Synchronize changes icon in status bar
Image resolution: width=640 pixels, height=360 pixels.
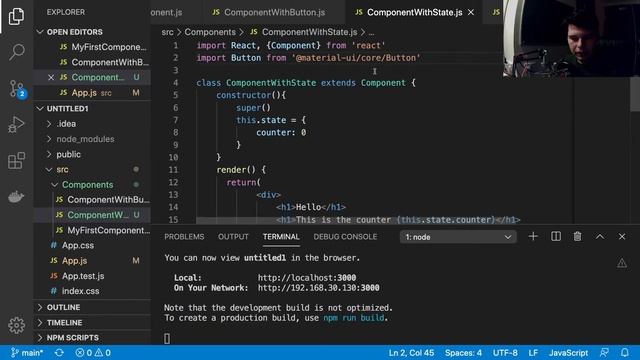[x=59, y=353]
